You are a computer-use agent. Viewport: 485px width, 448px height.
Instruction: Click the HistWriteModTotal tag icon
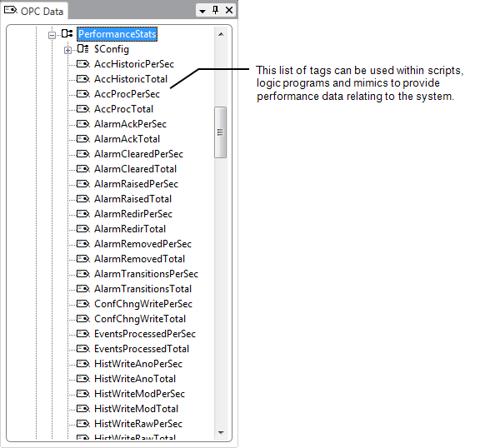pyautogui.click(x=82, y=409)
